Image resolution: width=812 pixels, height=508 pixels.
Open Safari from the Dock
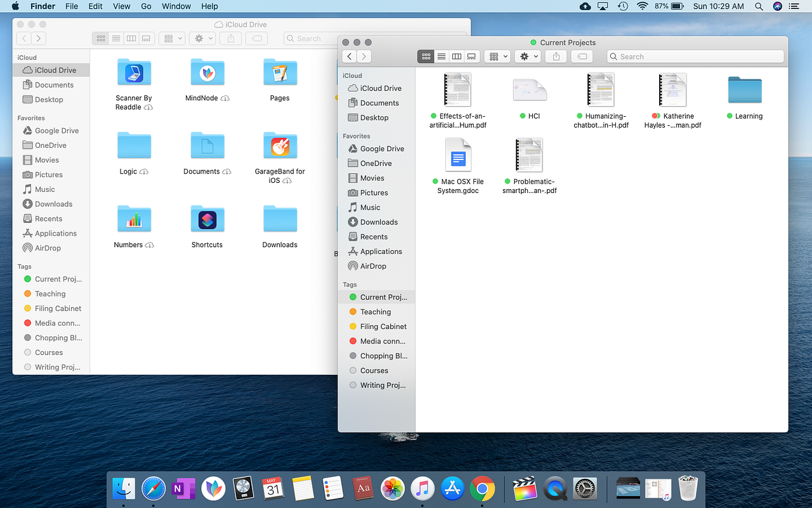point(154,488)
